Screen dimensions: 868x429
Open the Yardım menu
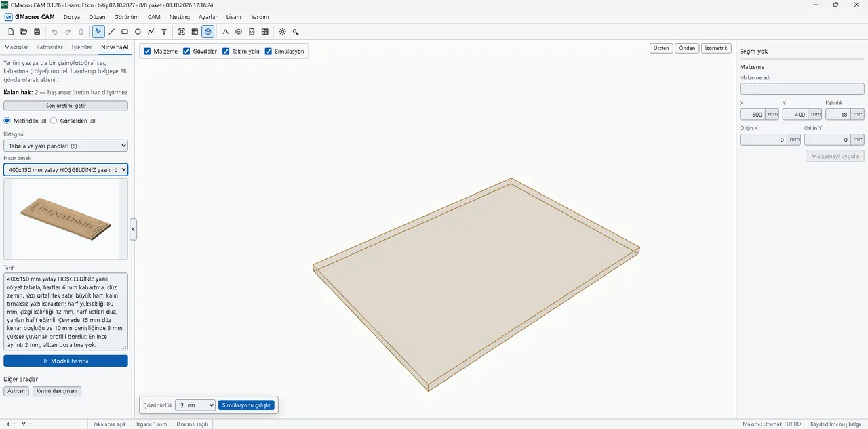point(260,16)
